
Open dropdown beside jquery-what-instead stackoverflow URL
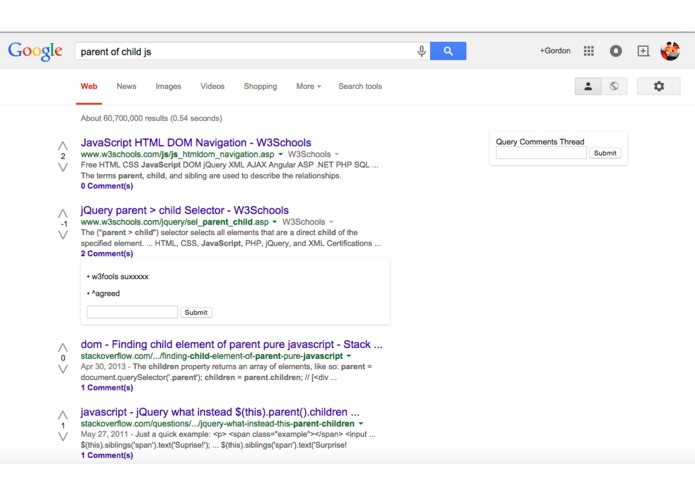click(x=360, y=424)
